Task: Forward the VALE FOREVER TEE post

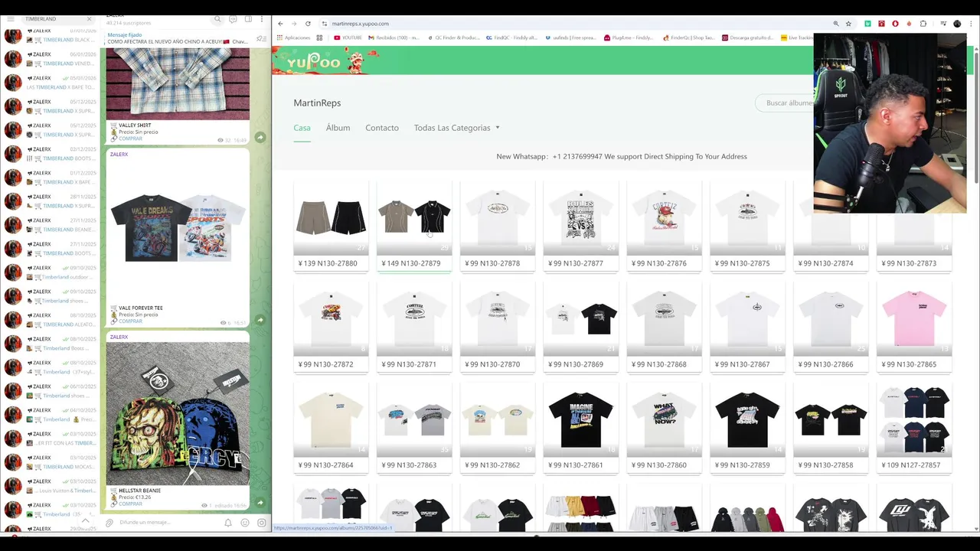Action: [260, 320]
